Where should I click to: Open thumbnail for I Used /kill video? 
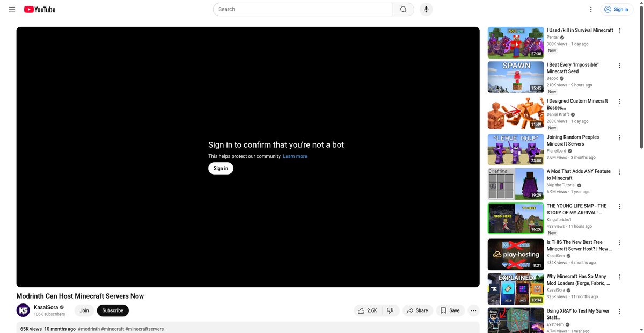point(516,42)
